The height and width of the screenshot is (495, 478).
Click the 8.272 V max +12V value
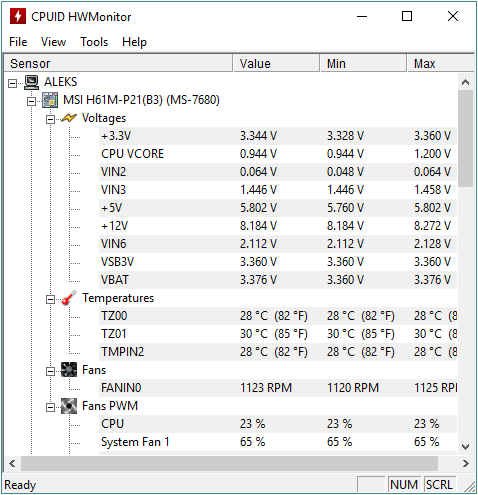pos(432,226)
